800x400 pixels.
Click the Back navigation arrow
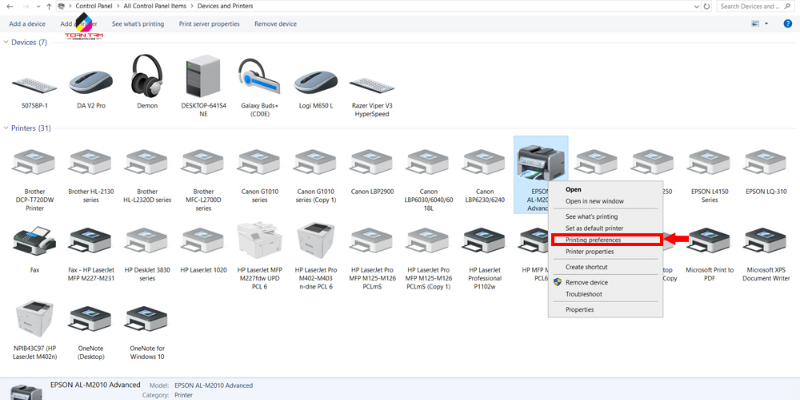point(9,7)
